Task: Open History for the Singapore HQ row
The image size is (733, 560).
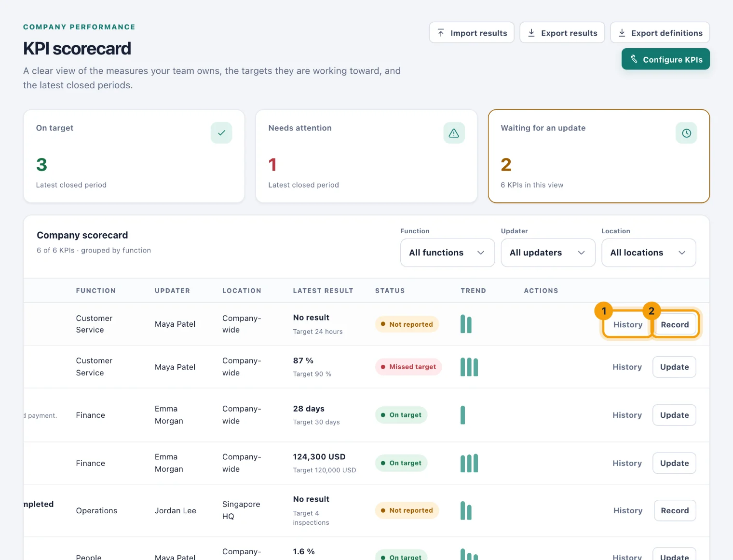Action: pyautogui.click(x=628, y=510)
